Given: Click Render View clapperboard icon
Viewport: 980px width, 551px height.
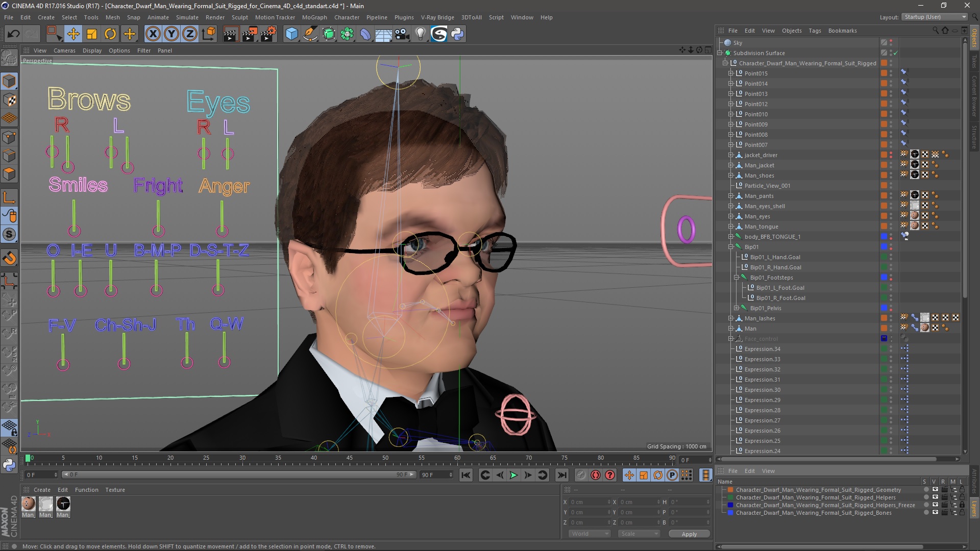Looking at the screenshot, I should point(231,34).
